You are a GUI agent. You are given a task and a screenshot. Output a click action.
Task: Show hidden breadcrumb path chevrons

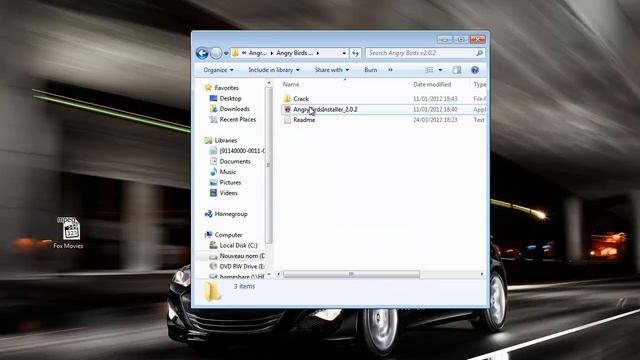(x=244, y=53)
